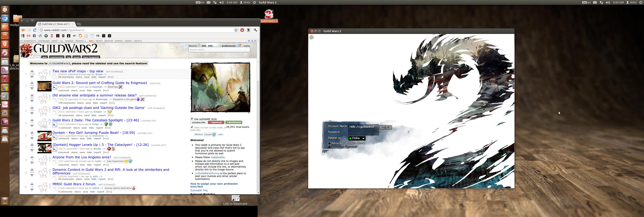
Task: Open the Appear as Online dropdown
Action: 357,138
